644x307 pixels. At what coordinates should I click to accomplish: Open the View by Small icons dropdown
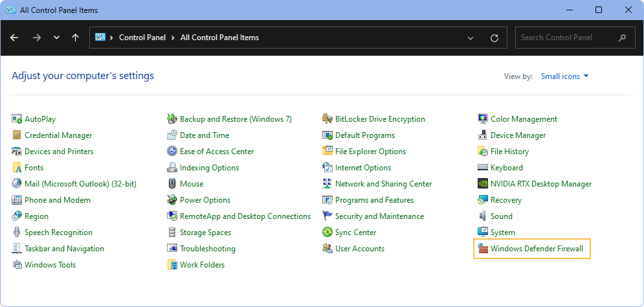tap(565, 76)
